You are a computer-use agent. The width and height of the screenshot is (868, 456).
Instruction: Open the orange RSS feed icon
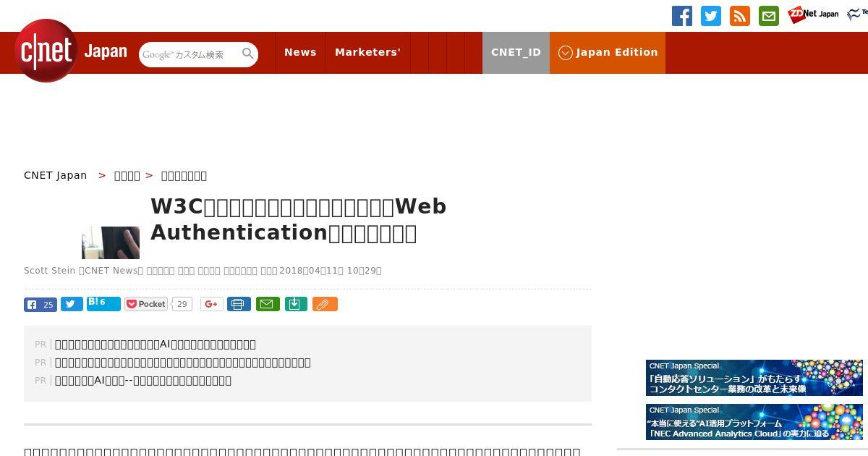[x=740, y=16]
